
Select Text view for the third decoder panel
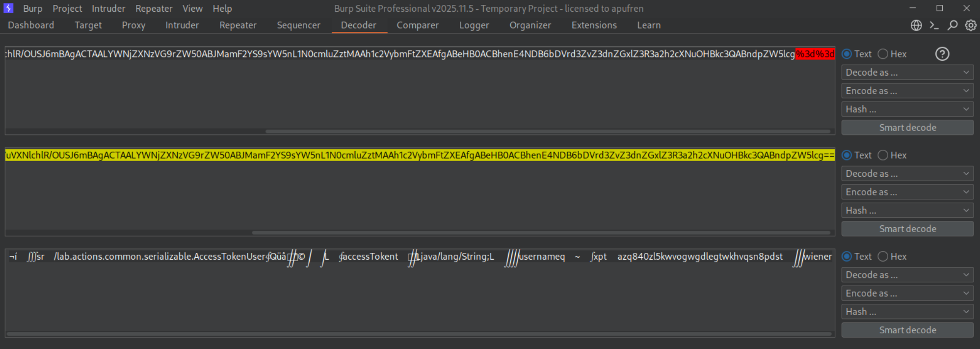(847, 256)
